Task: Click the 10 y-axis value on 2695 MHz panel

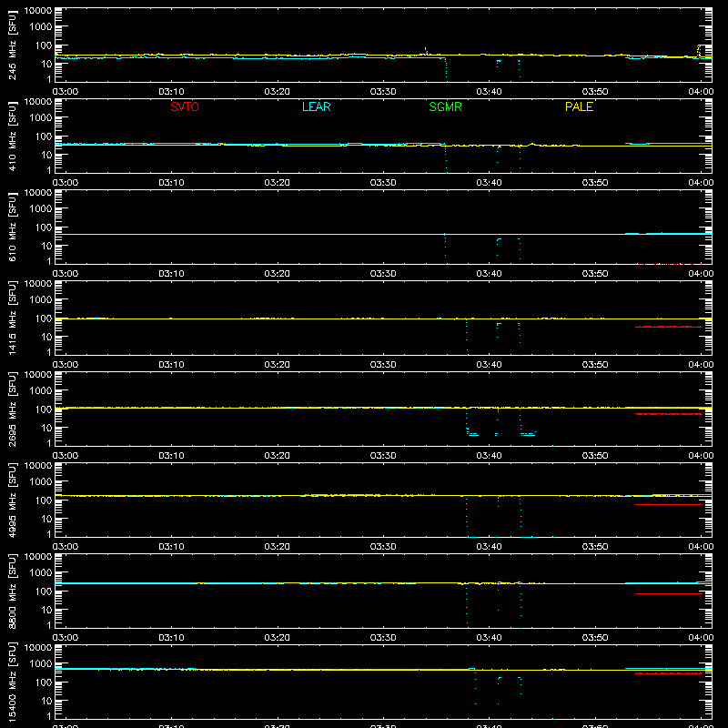Action: 46,428
